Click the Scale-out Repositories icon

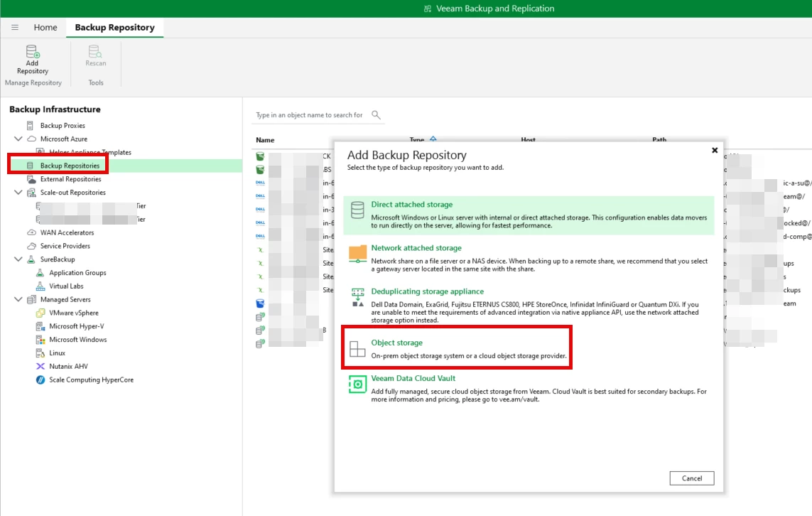tap(31, 192)
